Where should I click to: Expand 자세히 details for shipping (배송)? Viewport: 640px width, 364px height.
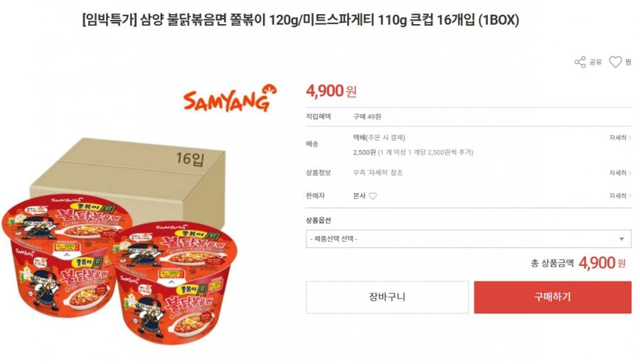(x=620, y=138)
